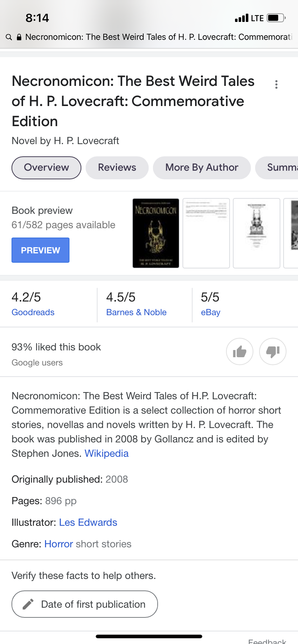Tap the 8:14 clock in status bar
This screenshot has width=298, height=644.
37,18
